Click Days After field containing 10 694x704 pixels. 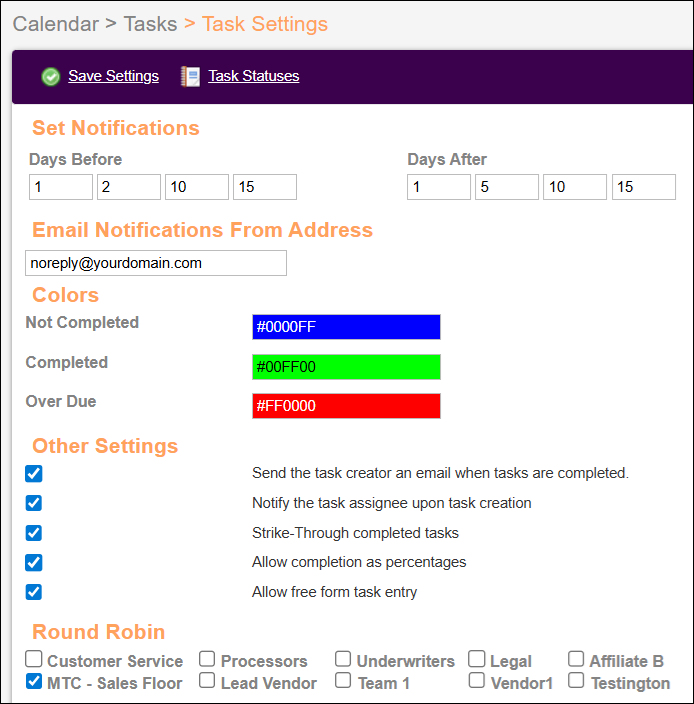[575, 187]
